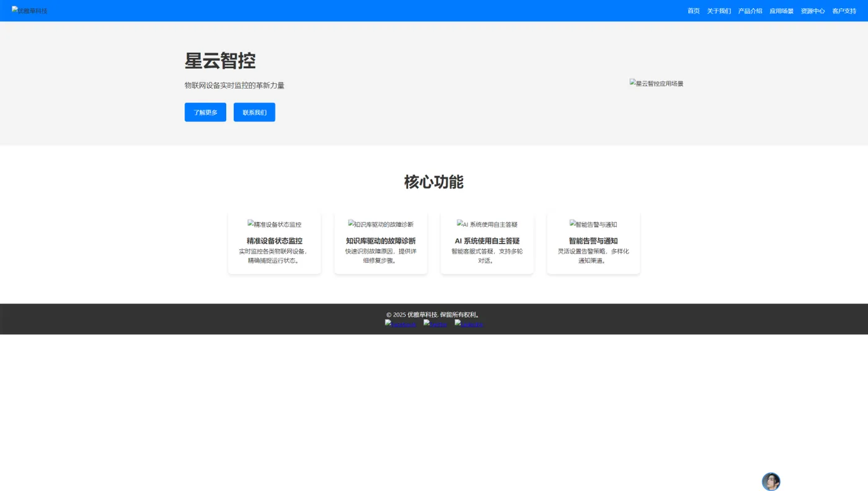Click the 快速识别故障原因 description
Viewport: 868px width, 491px height.
(381, 256)
